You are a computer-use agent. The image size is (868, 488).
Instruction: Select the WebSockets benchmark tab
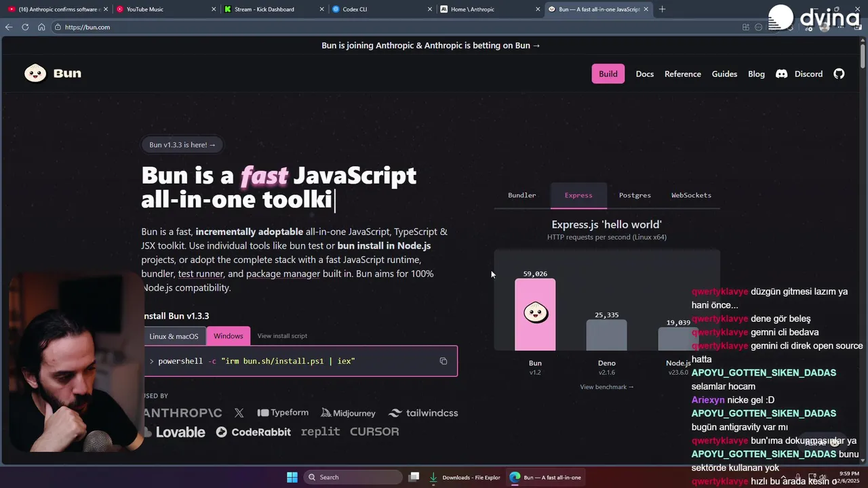tap(691, 195)
